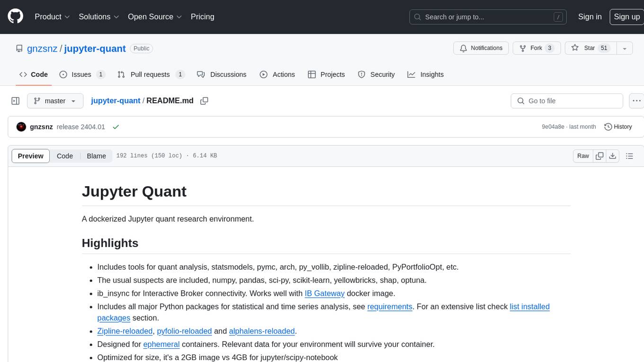
Task: Open the Pull requests tab
Action: point(151,74)
